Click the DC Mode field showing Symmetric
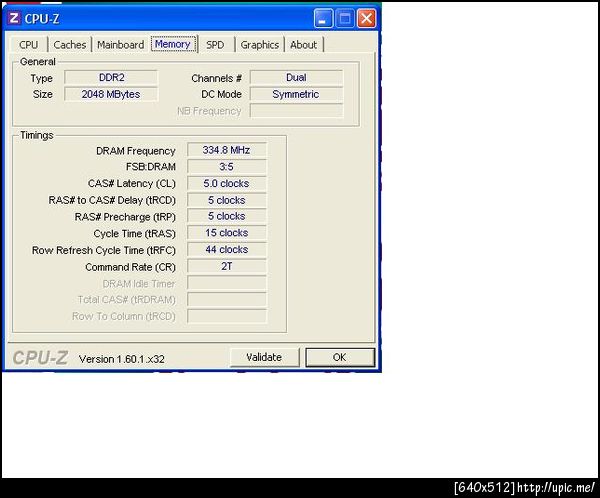Image resolution: width=600 pixels, height=498 pixels. (x=297, y=94)
